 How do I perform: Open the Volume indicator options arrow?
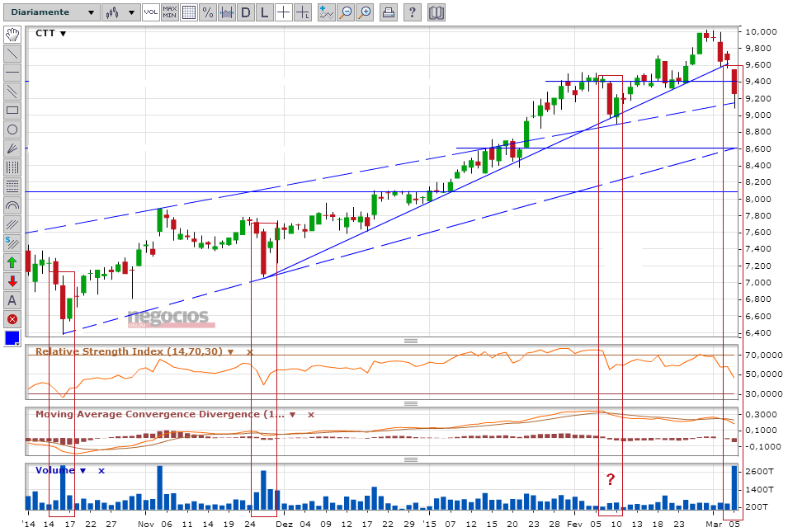[83, 471]
